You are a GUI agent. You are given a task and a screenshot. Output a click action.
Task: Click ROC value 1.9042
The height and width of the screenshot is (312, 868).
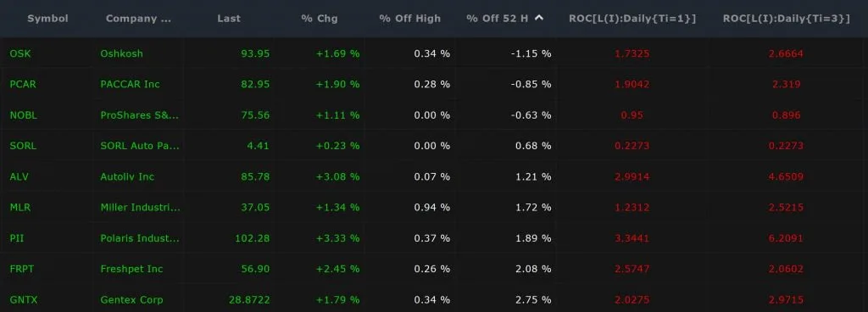(x=632, y=84)
